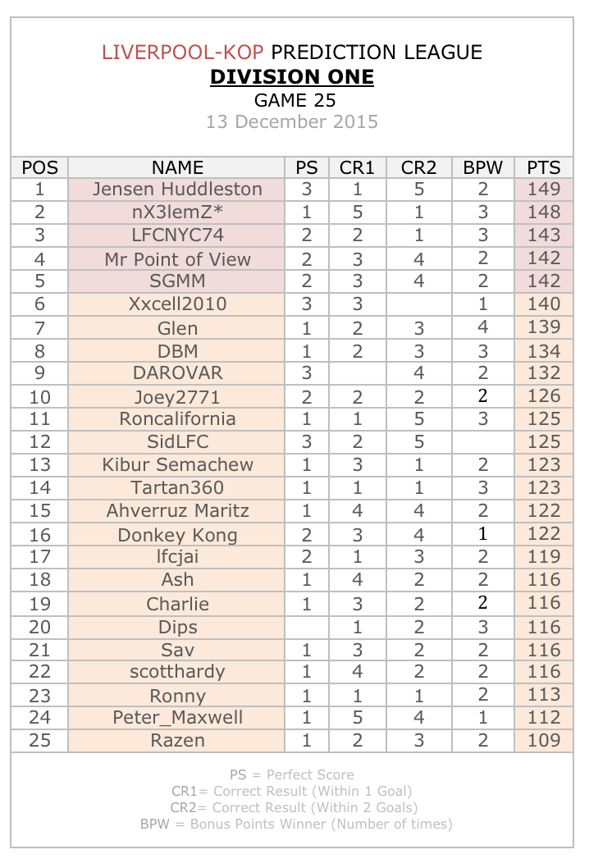Click the PS = Perfect Score legend line
Image resolution: width=589 pixels, height=868 pixels.
click(292, 774)
